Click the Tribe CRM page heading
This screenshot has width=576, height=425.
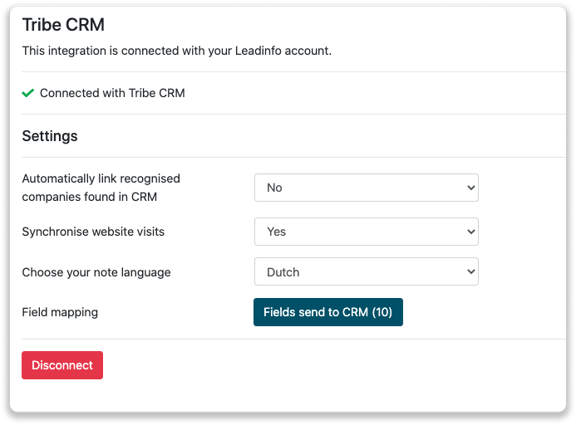pos(63,25)
